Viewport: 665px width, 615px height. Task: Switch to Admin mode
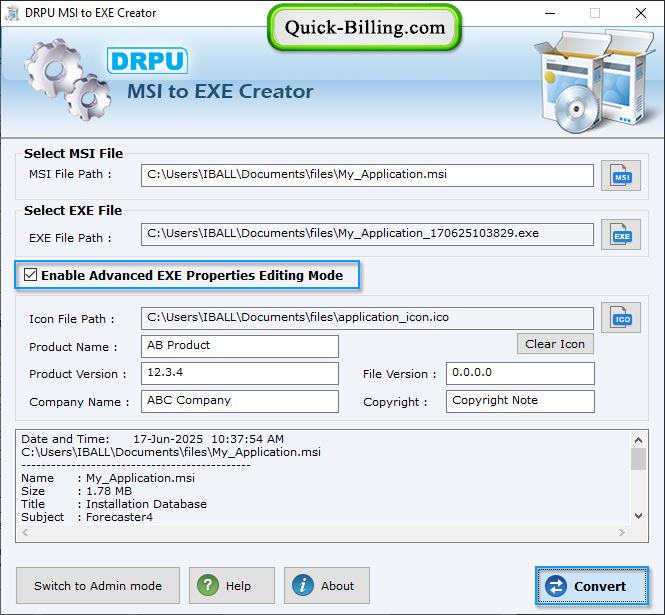tap(97, 586)
